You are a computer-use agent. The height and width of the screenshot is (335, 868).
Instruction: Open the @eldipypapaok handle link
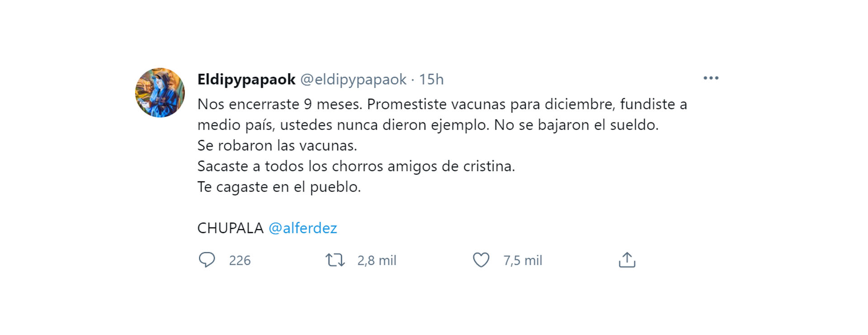click(x=353, y=79)
